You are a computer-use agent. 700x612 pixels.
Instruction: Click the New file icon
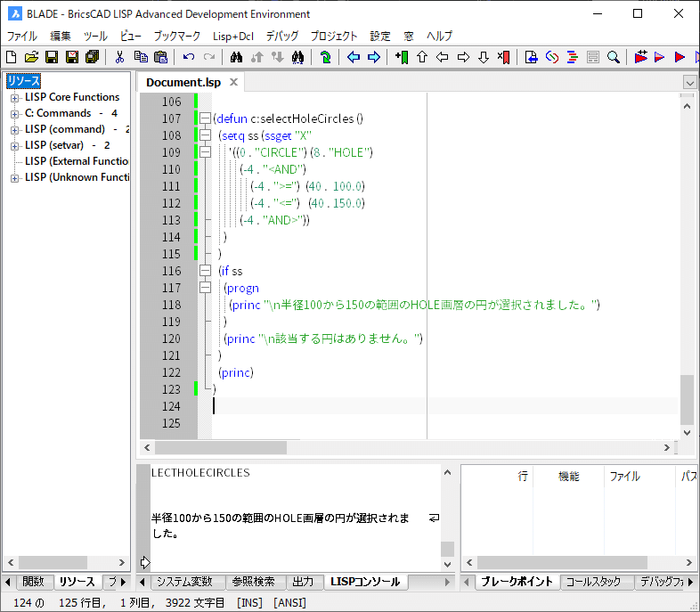tap(12, 57)
